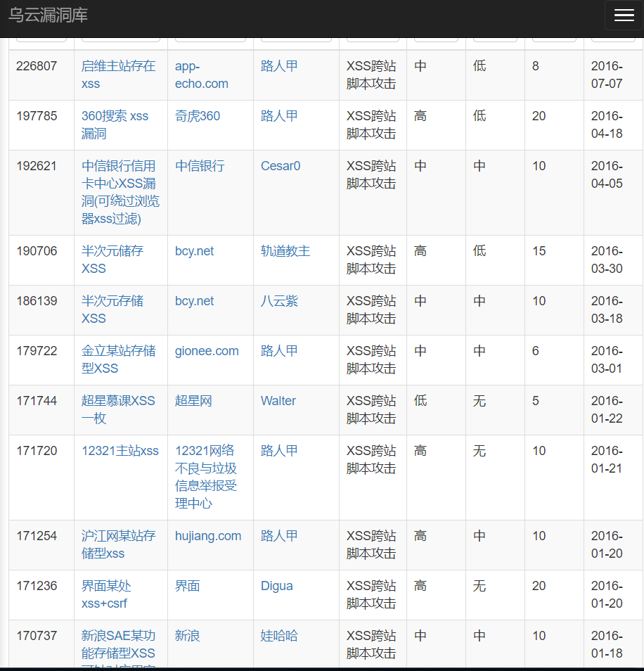
Task: Open vendor link 新浪
Action: pos(187,636)
